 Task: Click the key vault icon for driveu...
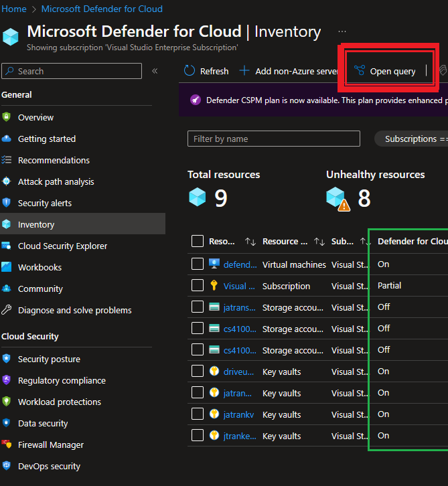point(214,371)
